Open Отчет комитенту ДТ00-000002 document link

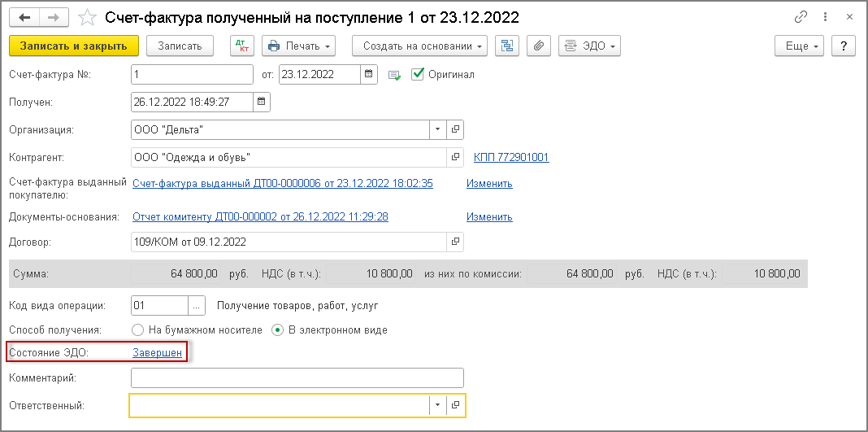[260, 216]
